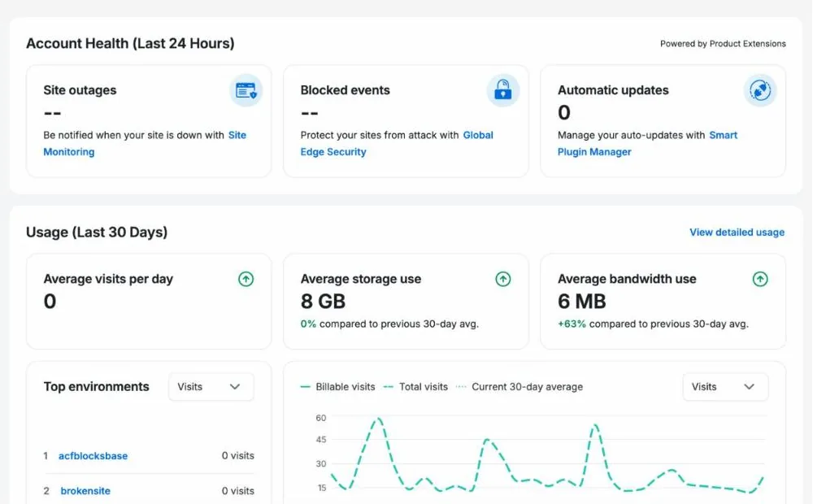This screenshot has width=813, height=504.
Task: Click the 45 label on the chart axis
Action: (x=321, y=440)
